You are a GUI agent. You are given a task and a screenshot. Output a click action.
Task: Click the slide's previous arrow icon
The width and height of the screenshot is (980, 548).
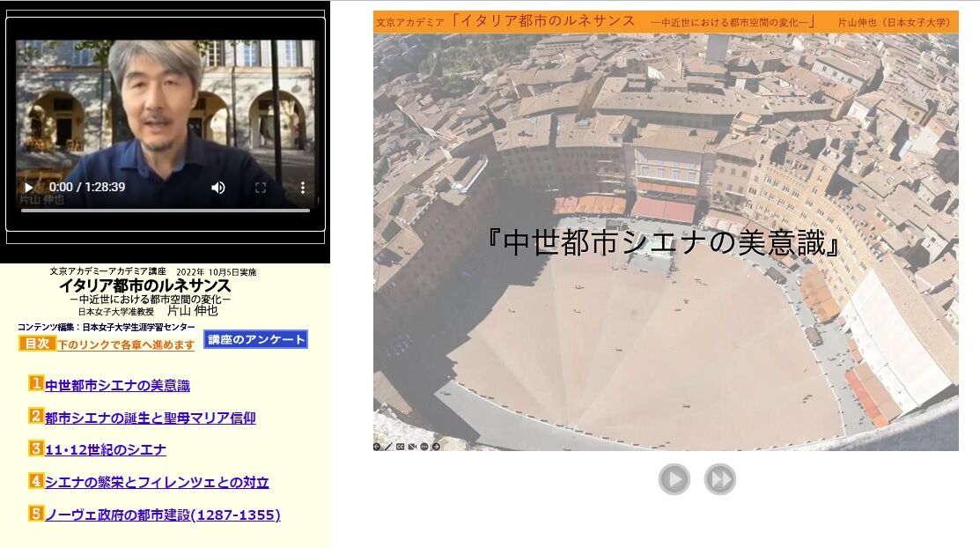tap(377, 447)
